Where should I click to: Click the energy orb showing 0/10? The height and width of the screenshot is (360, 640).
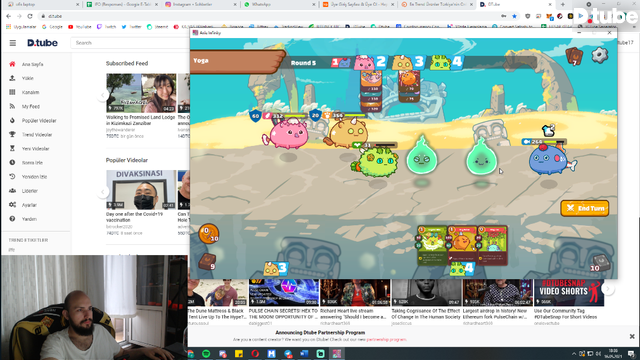209,233
